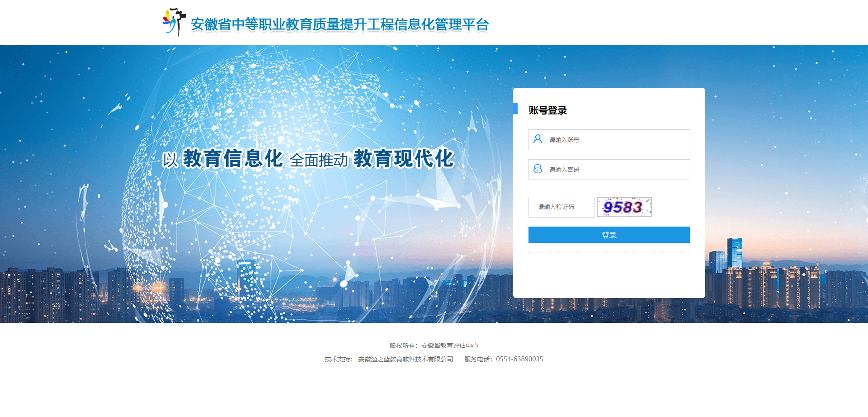Refresh the 9583 captcha image
868x417 pixels.
[624, 207]
